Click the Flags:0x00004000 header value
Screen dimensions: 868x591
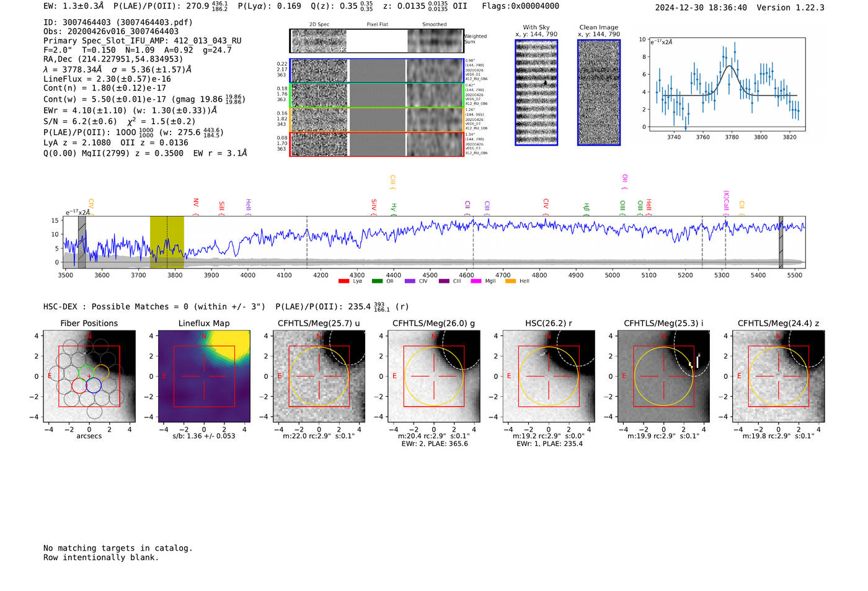(521, 6)
